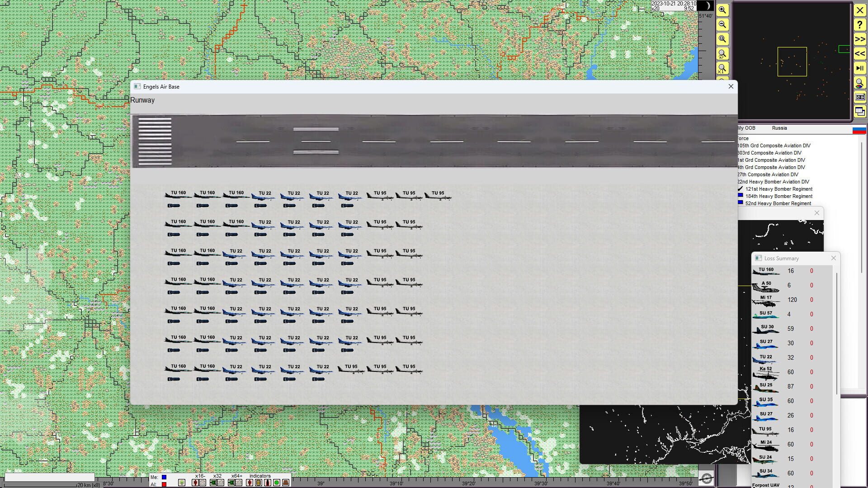Select the zoom in magnifier tool
This screenshot has height=488, width=868.
click(722, 10)
